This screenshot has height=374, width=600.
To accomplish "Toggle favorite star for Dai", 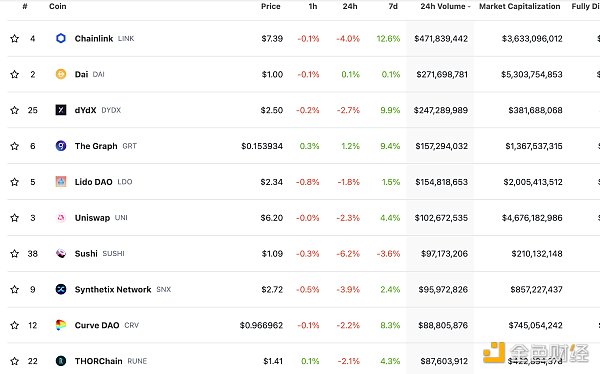I will 15,74.
